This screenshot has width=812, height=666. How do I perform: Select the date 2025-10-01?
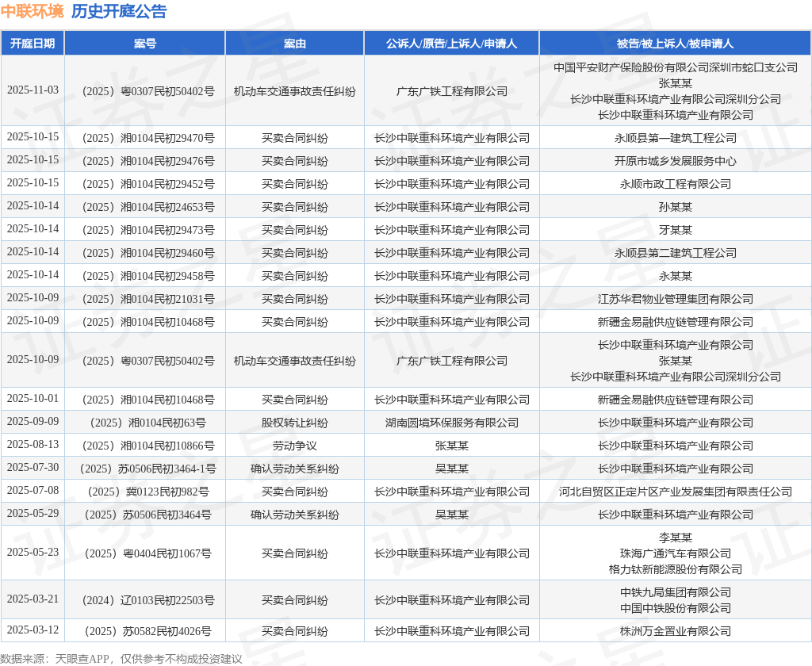(x=33, y=398)
